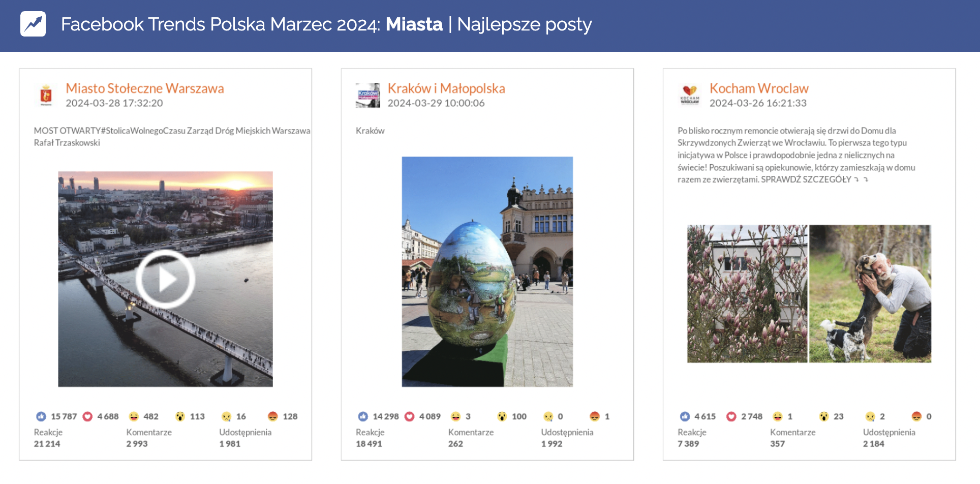The image size is (980, 484).
Task: Open the man hugging dog photo
Action: coord(870,293)
